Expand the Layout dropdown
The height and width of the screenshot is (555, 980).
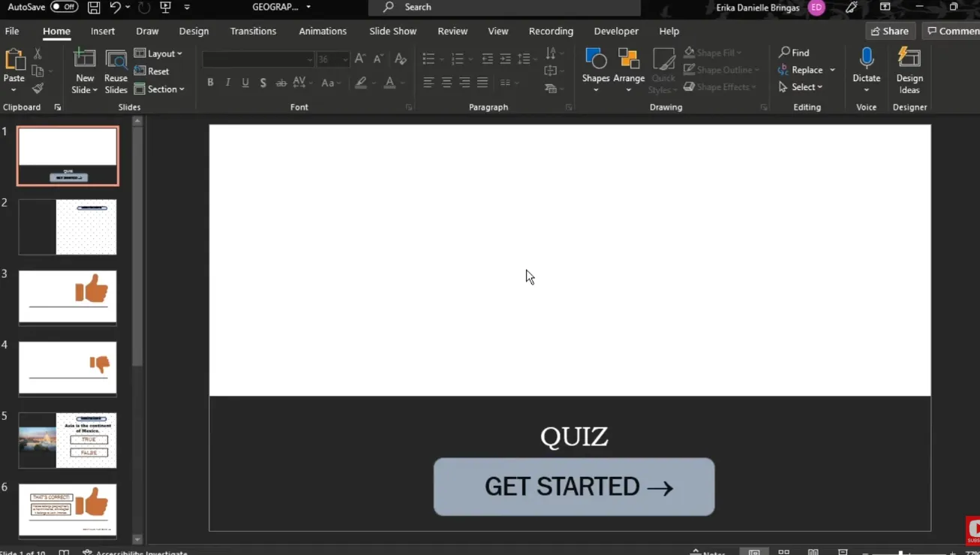coord(158,53)
